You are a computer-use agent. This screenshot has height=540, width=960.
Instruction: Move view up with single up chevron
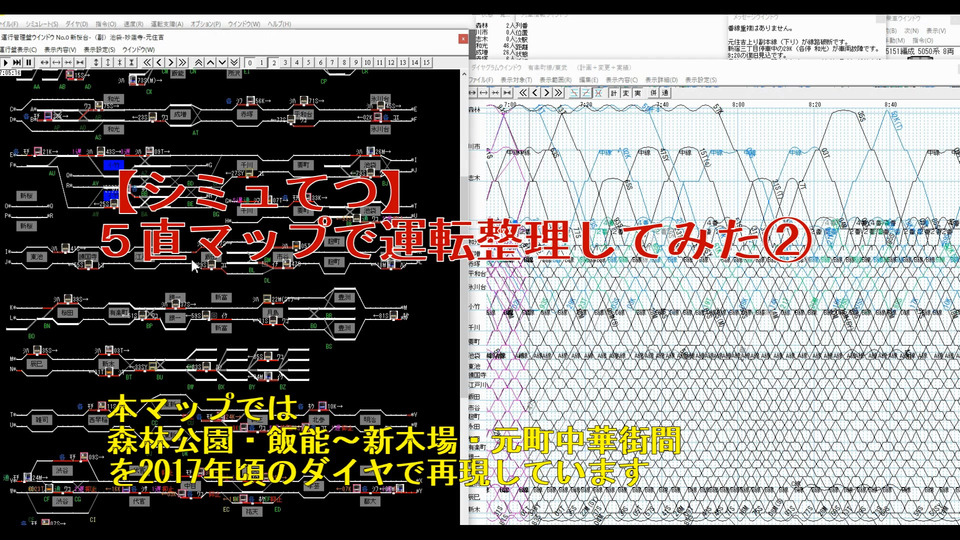click(210, 62)
